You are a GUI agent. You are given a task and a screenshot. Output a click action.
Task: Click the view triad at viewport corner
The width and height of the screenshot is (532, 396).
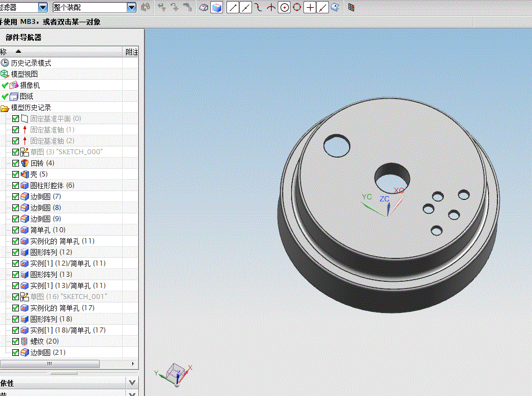pyautogui.click(x=174, y=375)
